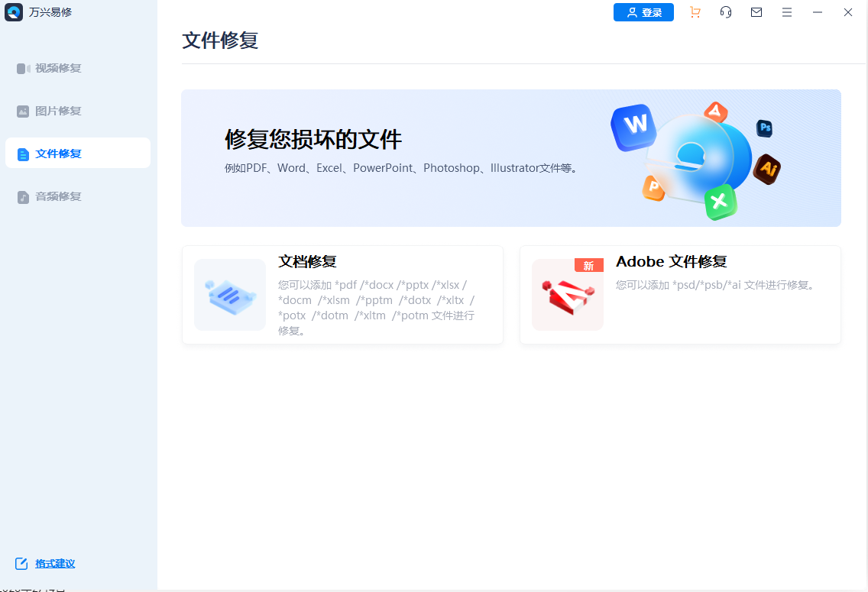
Task: Open the Adobe 文件修复 card
Action: (x=679, y=295)
